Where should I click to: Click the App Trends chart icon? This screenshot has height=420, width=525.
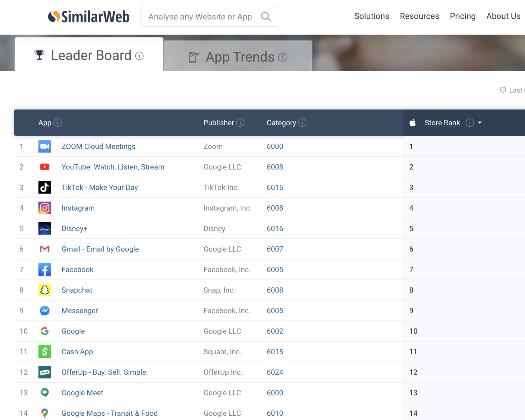pos(194,57)
